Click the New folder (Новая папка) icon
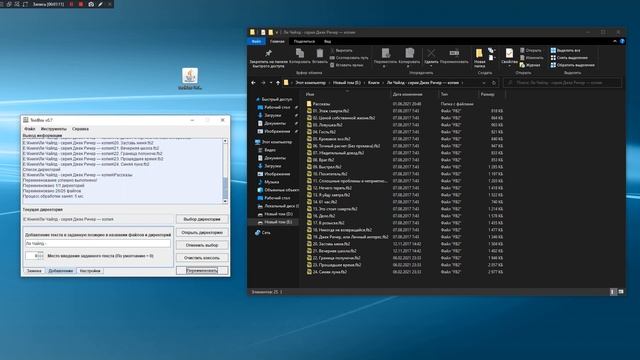The height and width of the screenshot is (360, 640). pyautogui.click(x=479, y=53)
